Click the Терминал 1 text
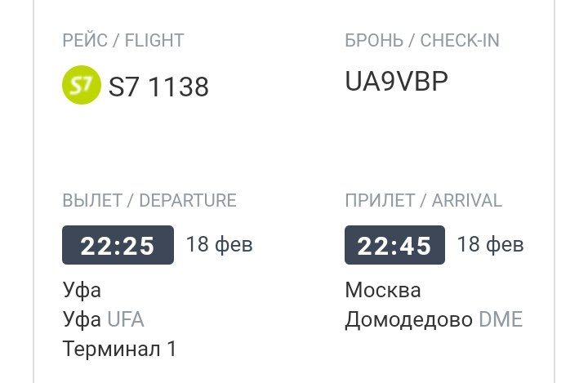 119,349
